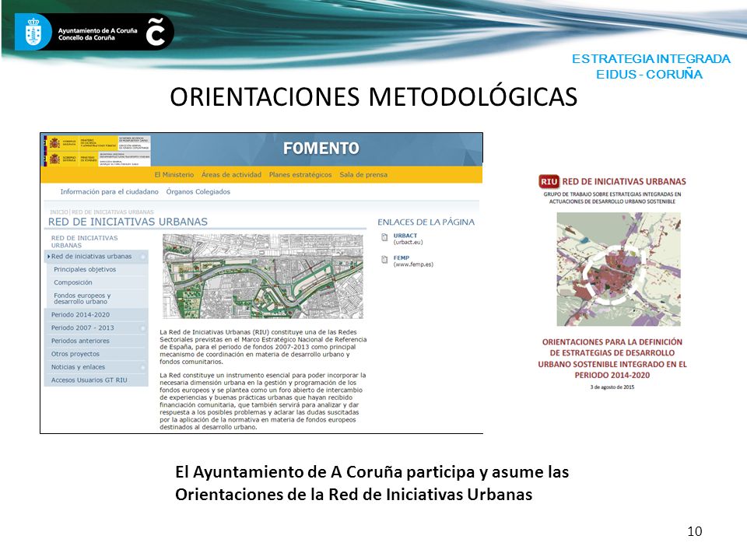
Task: Click the document icon beside URBACT
Action: pos(384,238)
